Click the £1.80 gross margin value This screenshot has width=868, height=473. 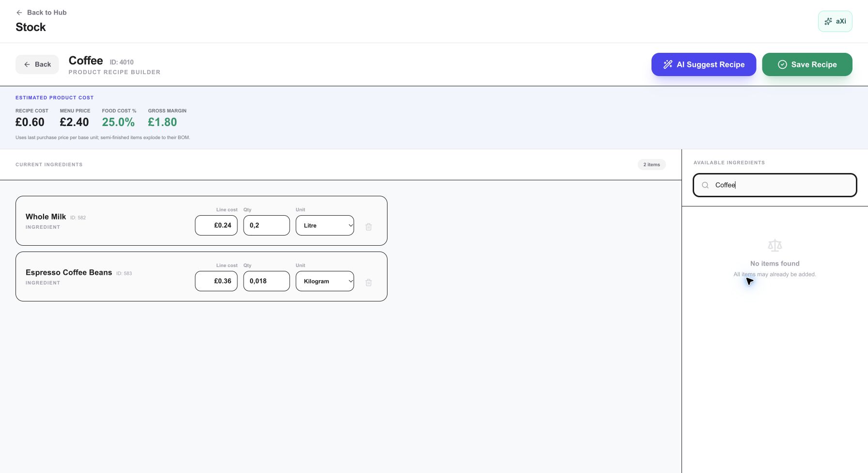coord(162,122)
